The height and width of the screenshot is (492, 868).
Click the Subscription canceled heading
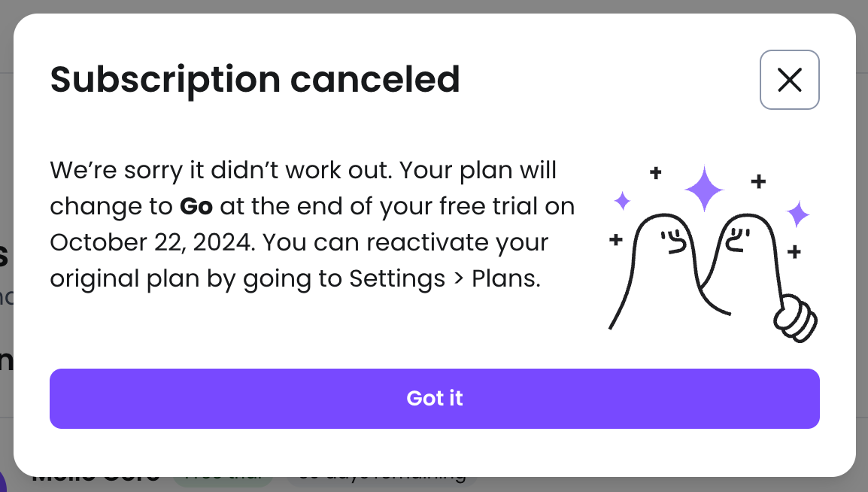pyautogui.click(x=255, y=80)
